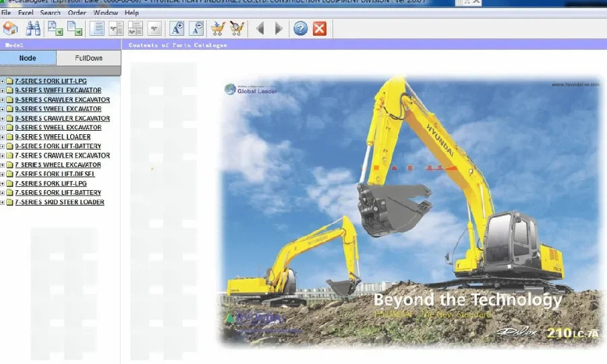
Task: Click the binoculars search icon
Action: 33,28
